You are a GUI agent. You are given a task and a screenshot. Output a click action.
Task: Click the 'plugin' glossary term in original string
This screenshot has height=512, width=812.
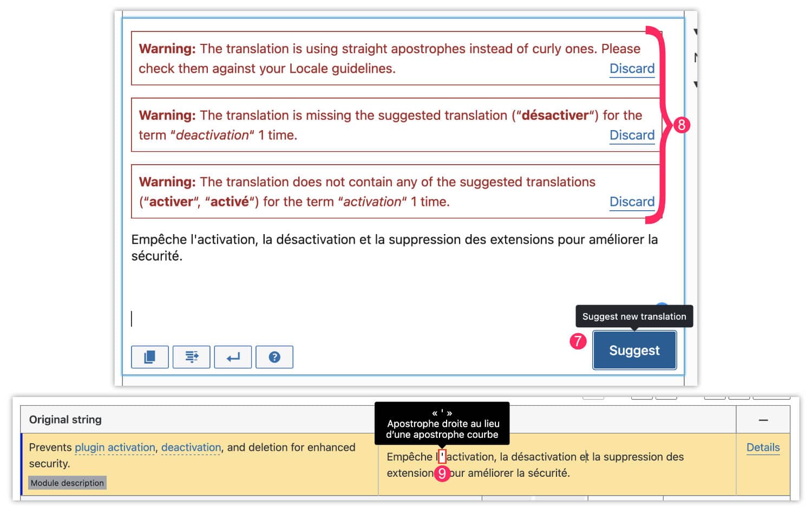click(90, 448)
